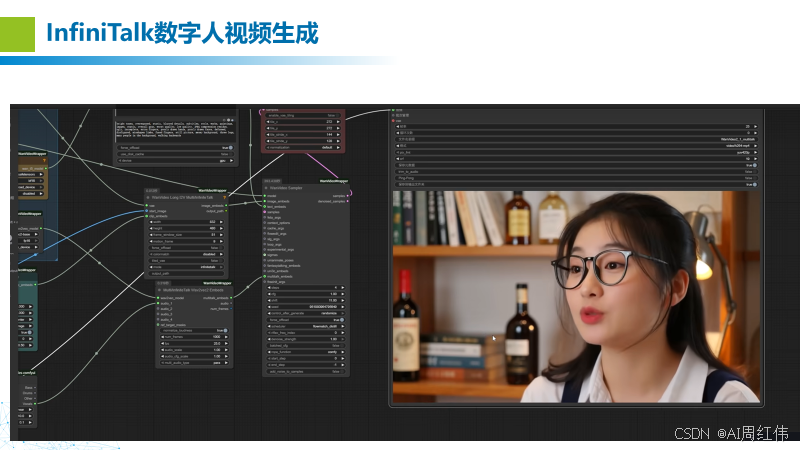Click the shift value field in WanVideo Sampler
800x450 pixels.
(305, 301)
